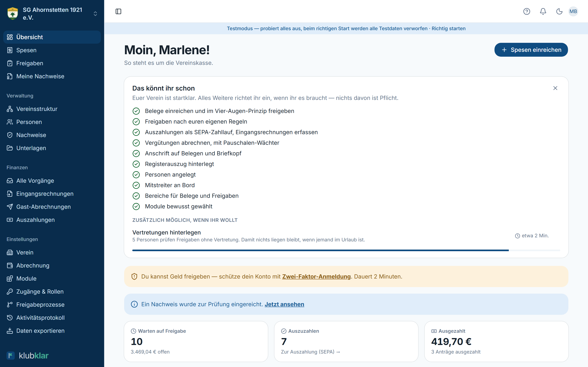This screenshot has width=588, height=367.
Task: Click the klubklar logo in the sidebar footer
Action: click(27, 356)
